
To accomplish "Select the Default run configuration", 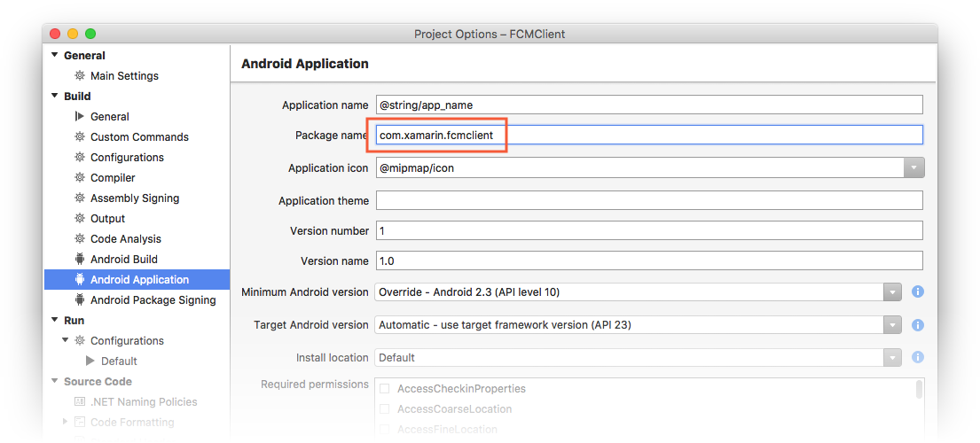I will (119, 361).
